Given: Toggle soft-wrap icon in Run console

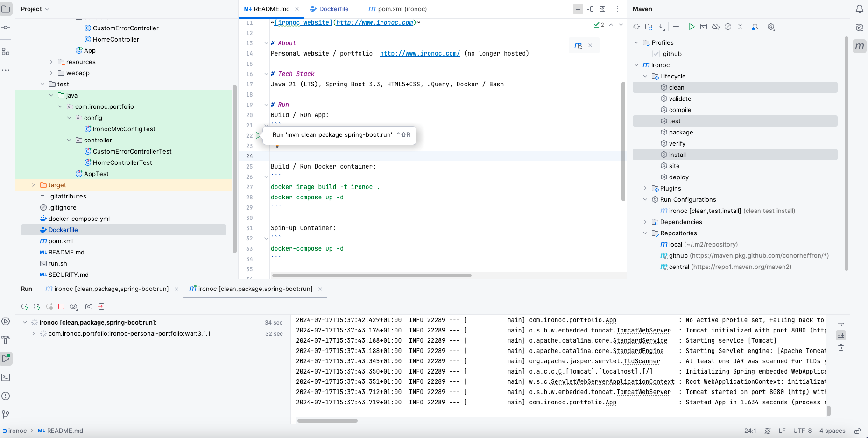Looking at the screenshot, I should click(x=841, y=323).
